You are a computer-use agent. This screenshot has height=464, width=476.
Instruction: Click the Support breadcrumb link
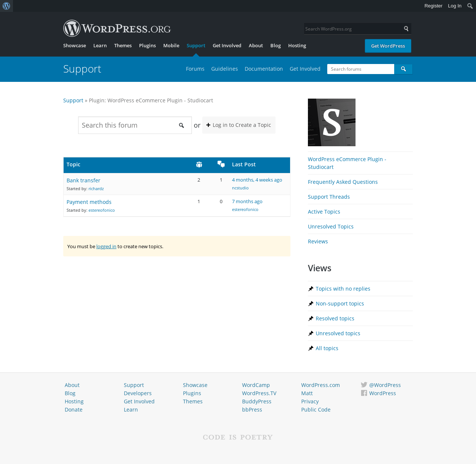tap(73, 100)
